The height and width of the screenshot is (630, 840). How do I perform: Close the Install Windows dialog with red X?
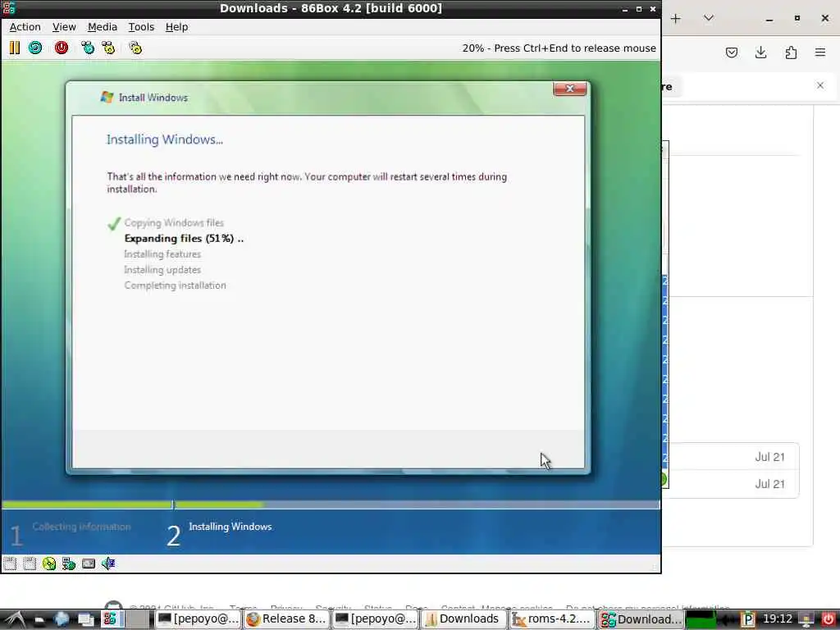[570, 89]
